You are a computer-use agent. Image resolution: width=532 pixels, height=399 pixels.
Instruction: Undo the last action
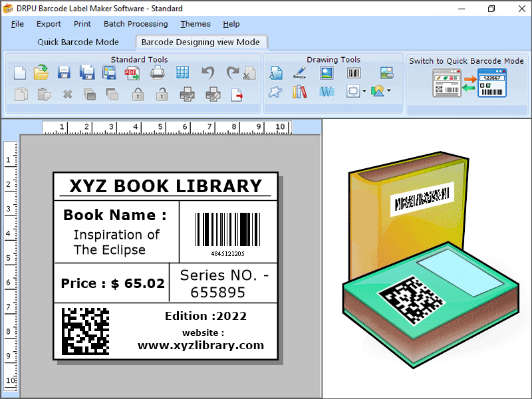[x=207, y=72]
